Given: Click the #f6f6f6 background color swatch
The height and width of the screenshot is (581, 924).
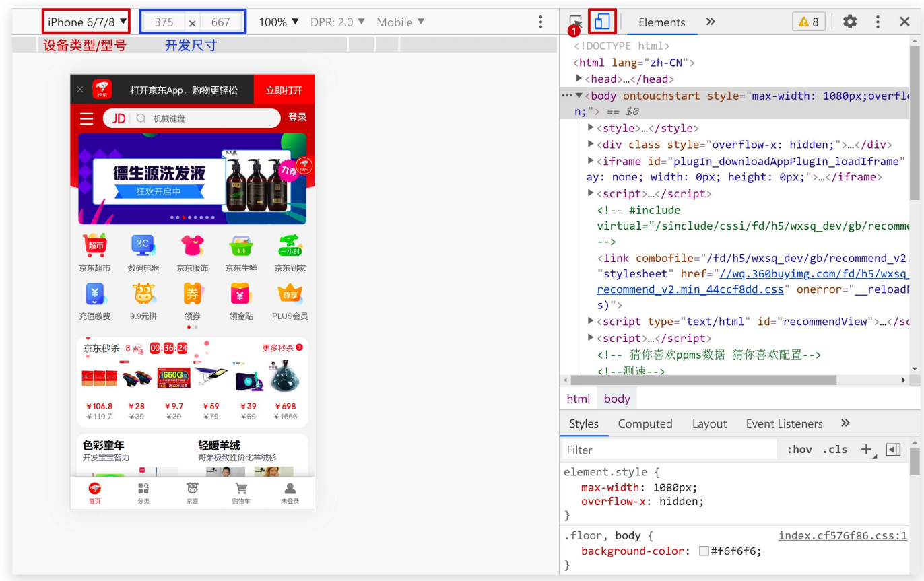Looking at the screenshot, I should pos(704,551).
